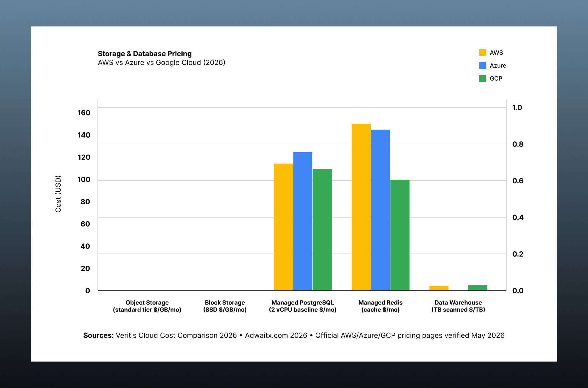
Task: Click the Managed Redis category label
Action: [380, 306]
